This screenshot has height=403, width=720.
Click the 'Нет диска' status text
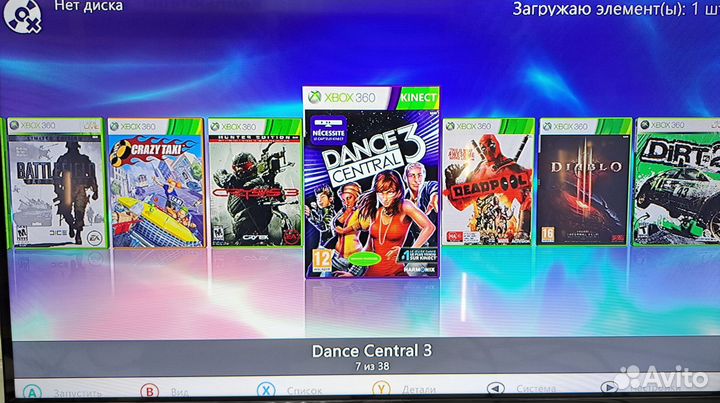(89, 6)
